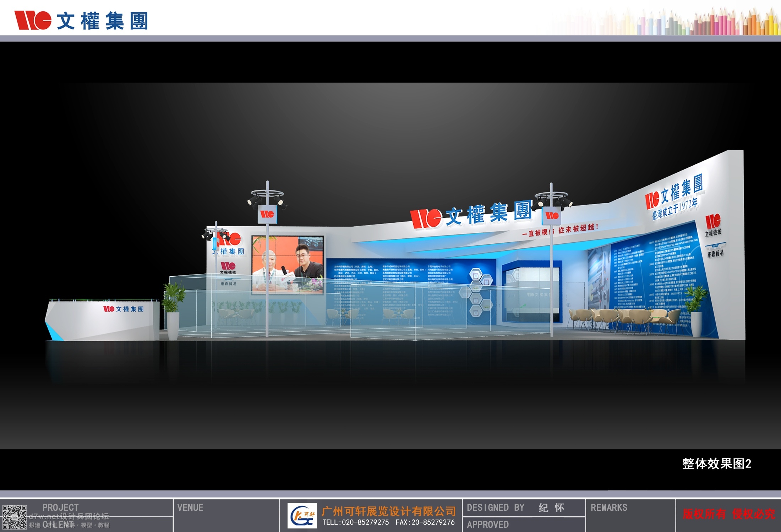Click the Kexuan company logo in the footer
Viewport: 781px width, 532px height.
click(302, 516)
